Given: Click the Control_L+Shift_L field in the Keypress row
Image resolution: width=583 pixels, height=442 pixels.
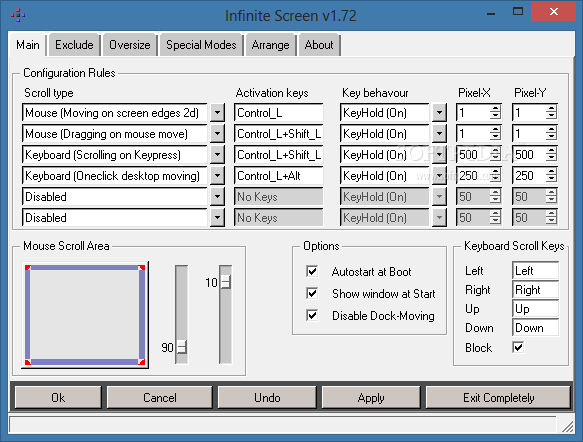Looking at the screenshot, I should click(278, 155).
